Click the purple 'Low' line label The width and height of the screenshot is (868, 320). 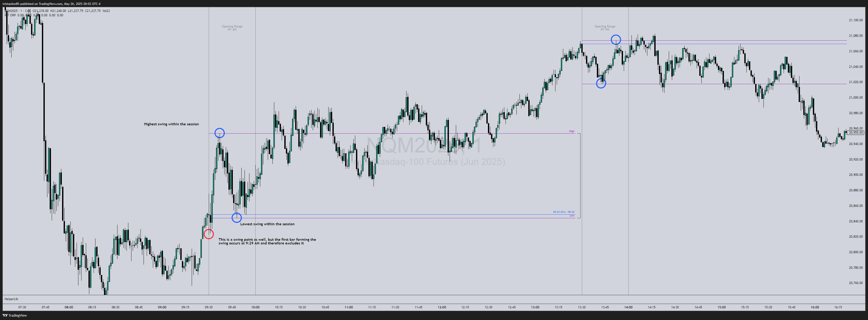point(572,215)
